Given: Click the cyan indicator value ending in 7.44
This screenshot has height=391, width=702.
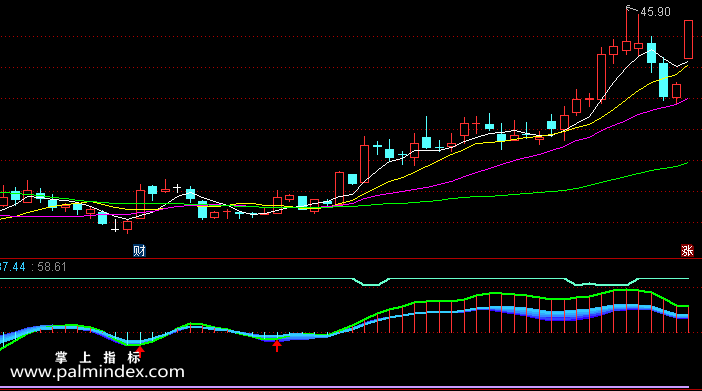Looking at the screenshot, I should (13, 267).
